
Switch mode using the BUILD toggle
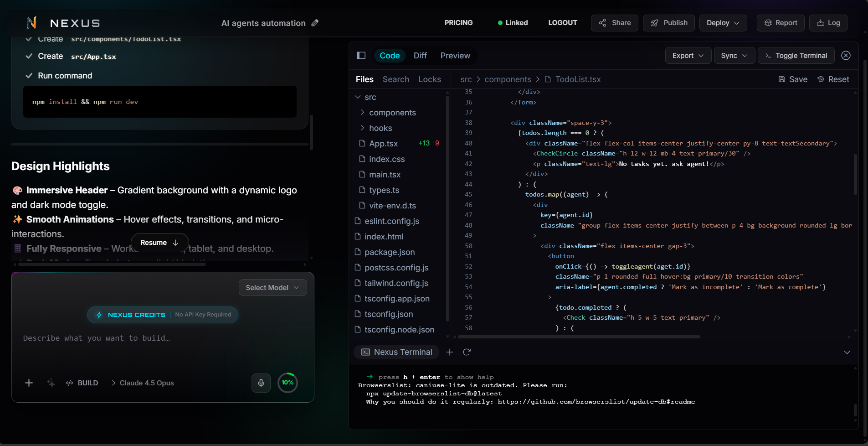[82, 383]
